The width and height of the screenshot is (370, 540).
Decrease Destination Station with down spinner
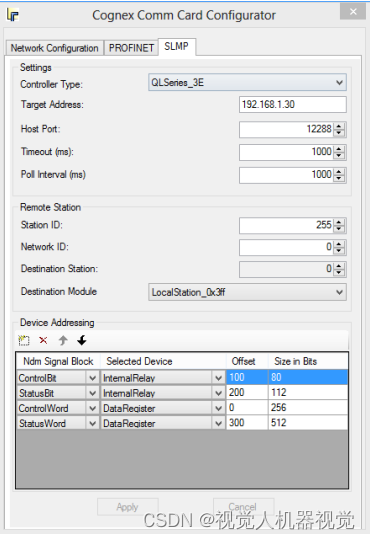point(339,272)
